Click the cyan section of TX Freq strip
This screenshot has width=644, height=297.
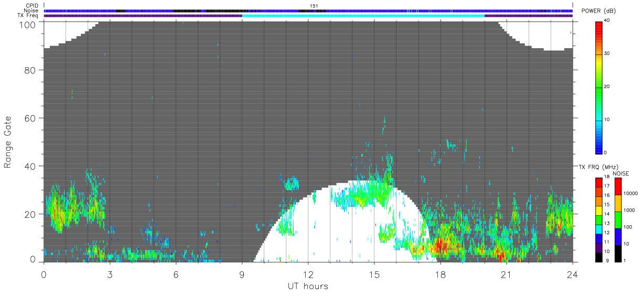363,16
